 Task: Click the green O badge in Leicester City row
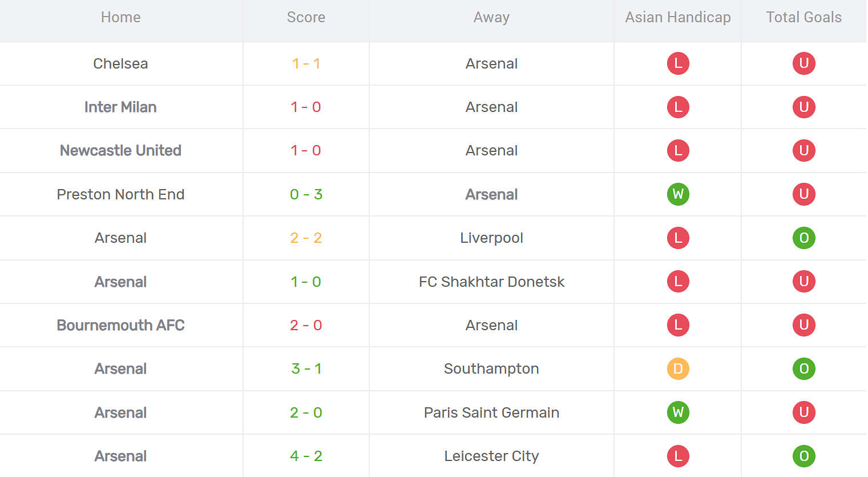pyautogui.click(x=804, y=456)
